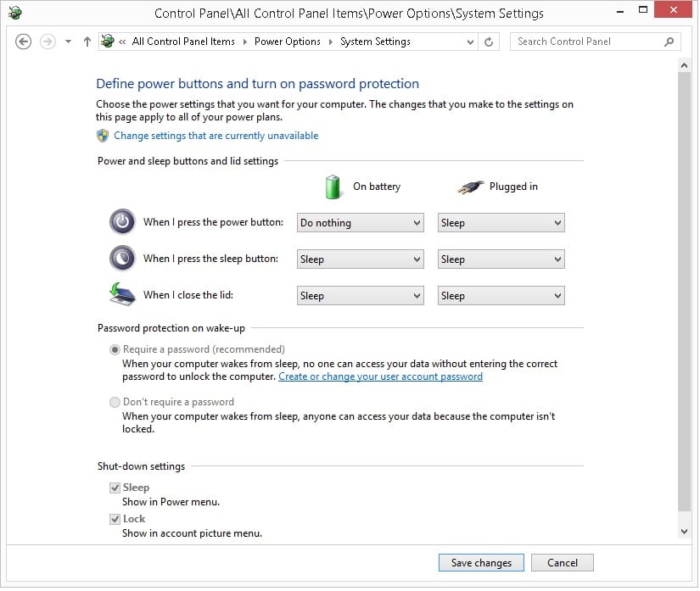The width and height of the screenshot is (700, 591).
Task: Click the power button icon
Action: click(121, 221)
